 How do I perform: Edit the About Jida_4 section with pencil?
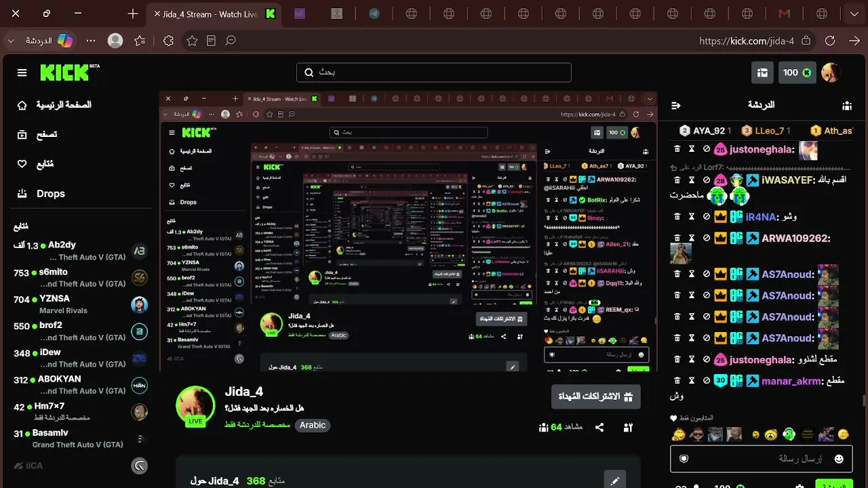[615, 481]
